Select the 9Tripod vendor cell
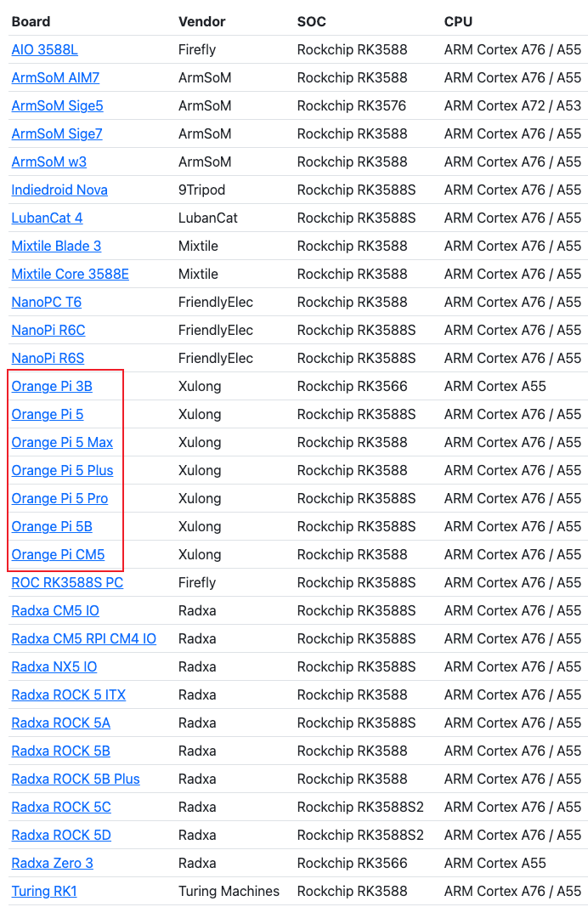This screenshot has height=907, width=588. click(x=201, y=190)
